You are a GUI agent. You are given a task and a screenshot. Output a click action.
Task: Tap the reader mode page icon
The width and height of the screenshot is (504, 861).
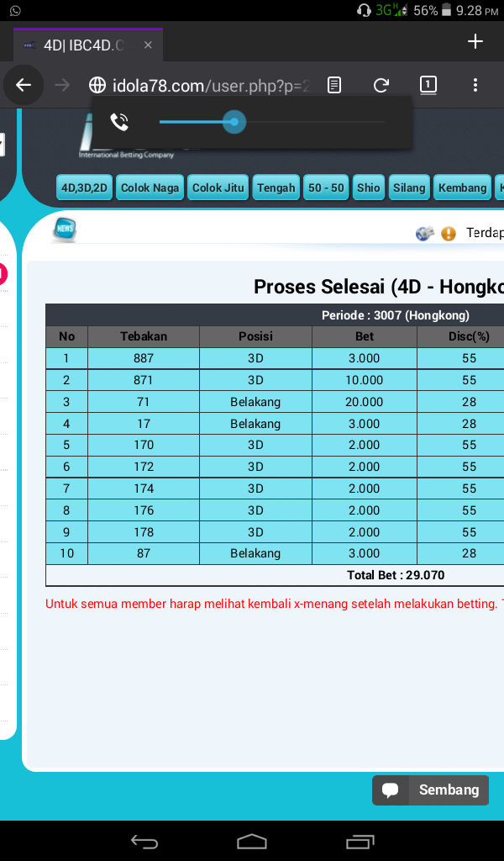(334, 85)
